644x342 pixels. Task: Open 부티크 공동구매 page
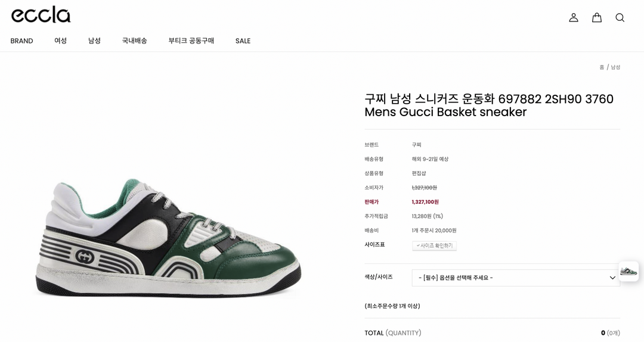pos(191,41)
